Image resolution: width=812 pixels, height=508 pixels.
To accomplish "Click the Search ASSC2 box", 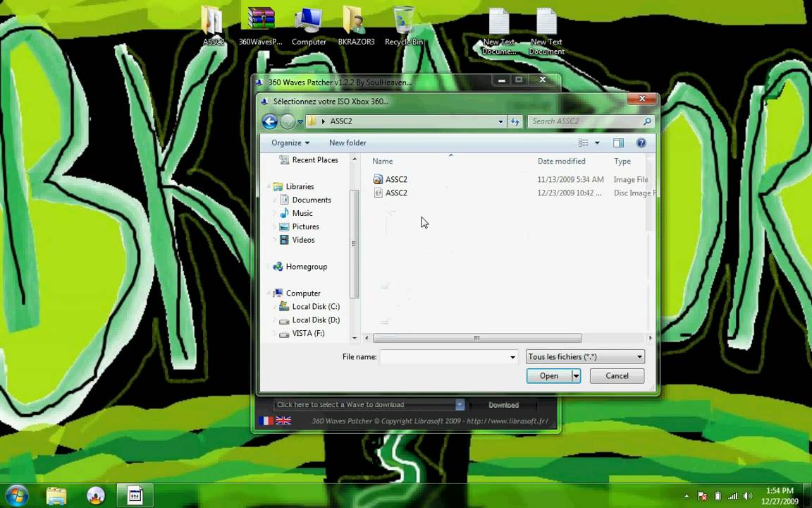I will pos(585,121).
